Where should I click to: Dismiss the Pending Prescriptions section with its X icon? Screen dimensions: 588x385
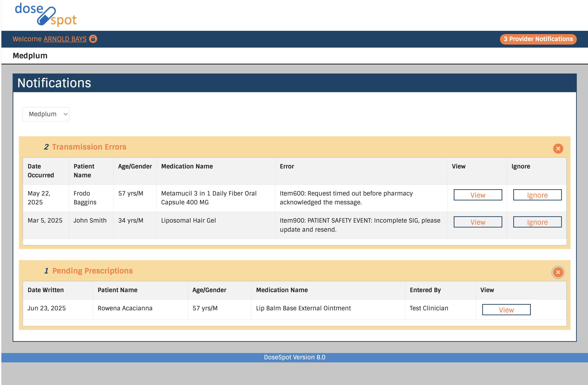coord(558,273)
